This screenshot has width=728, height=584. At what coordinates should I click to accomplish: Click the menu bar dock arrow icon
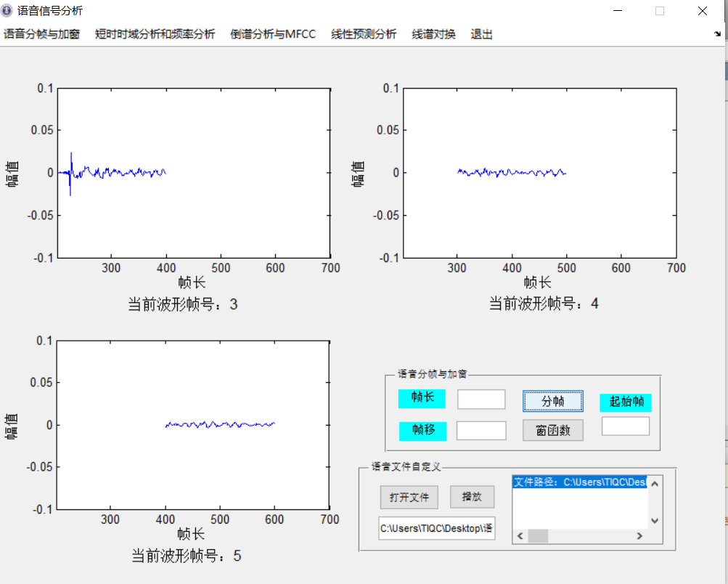click(x=717, y=33)
